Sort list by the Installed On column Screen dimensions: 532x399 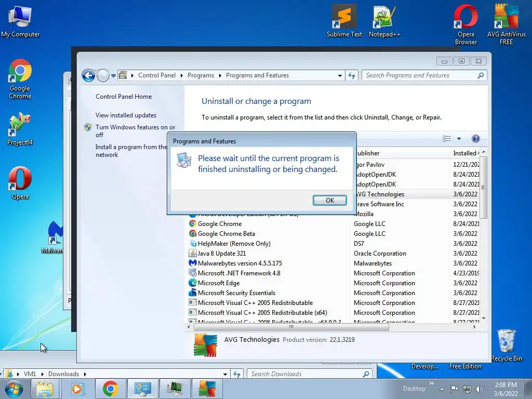[x=465, y=153]
